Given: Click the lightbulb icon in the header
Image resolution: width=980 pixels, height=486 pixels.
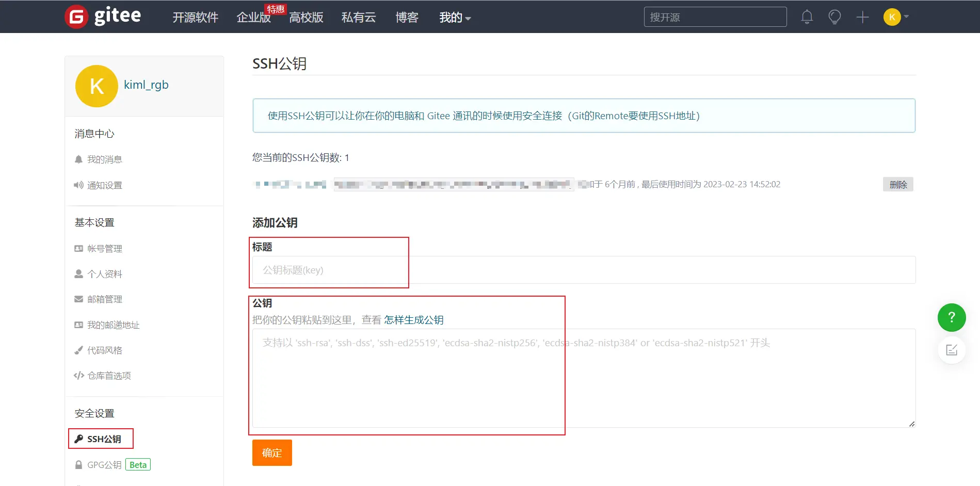Looking at the screenshot, I should coord(834,17).
